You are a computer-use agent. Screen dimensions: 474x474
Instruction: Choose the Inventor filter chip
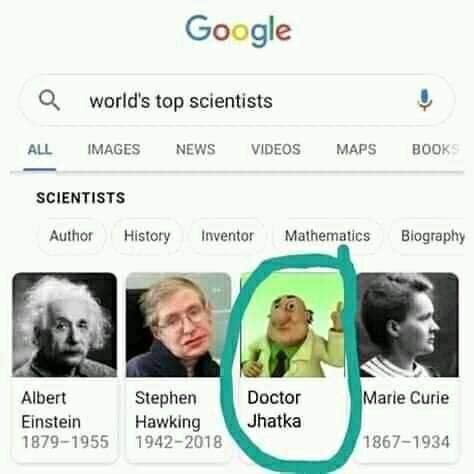click(228, 236)
